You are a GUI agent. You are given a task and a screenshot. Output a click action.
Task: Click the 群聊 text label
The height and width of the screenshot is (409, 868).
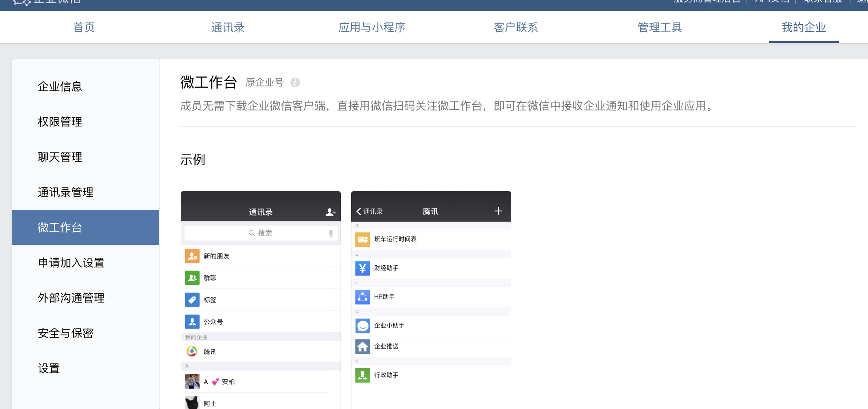point(210,278)
